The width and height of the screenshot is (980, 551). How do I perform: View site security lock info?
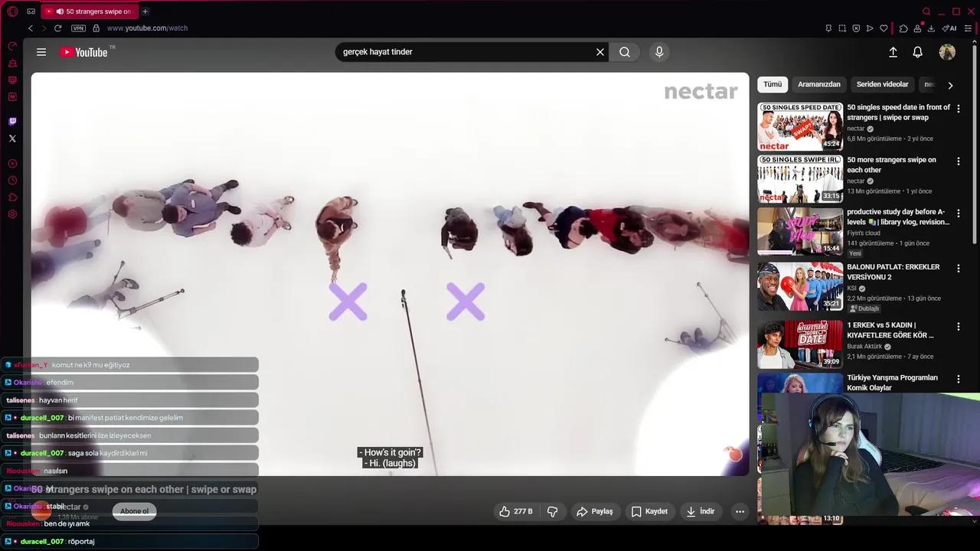click(96, 28)
